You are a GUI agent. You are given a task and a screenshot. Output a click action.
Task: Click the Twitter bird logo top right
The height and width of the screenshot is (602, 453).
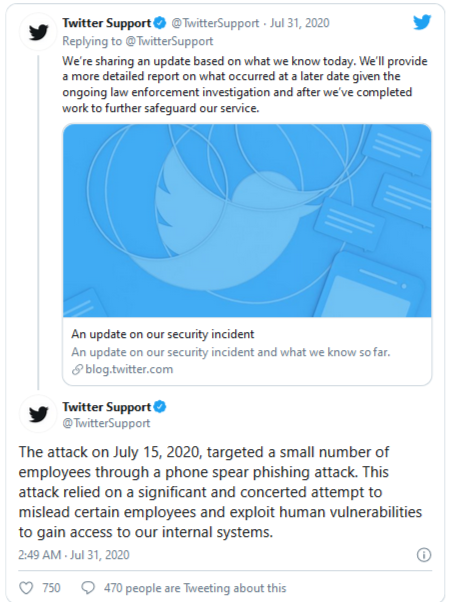(x=422, y=23)
